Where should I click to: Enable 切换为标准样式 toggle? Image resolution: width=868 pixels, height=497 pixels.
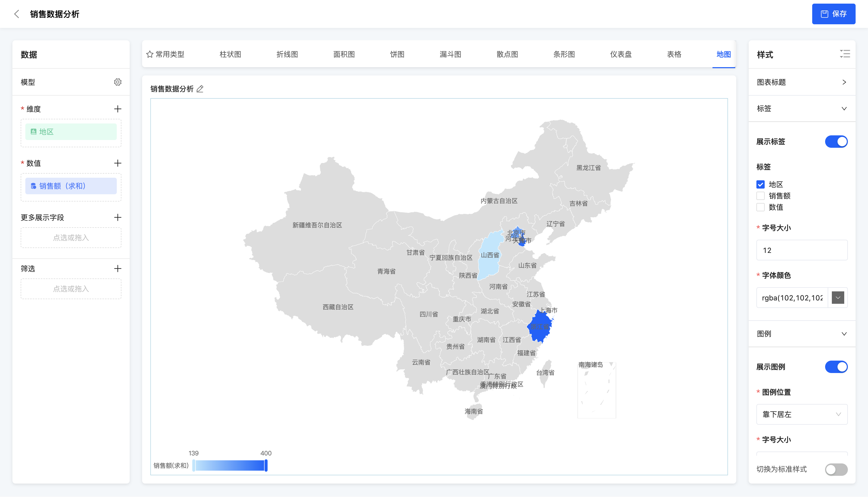tap(836, 469)
